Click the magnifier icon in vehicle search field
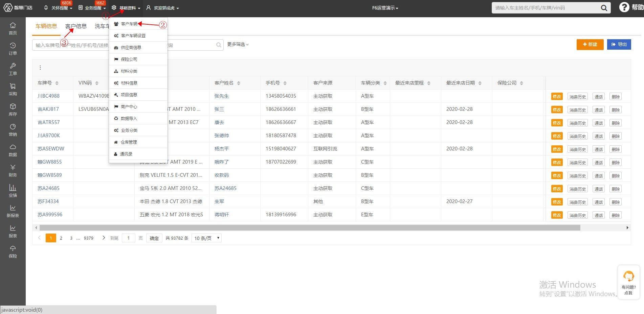The width and height of the screenshot is (644, 314). point(219,45)
